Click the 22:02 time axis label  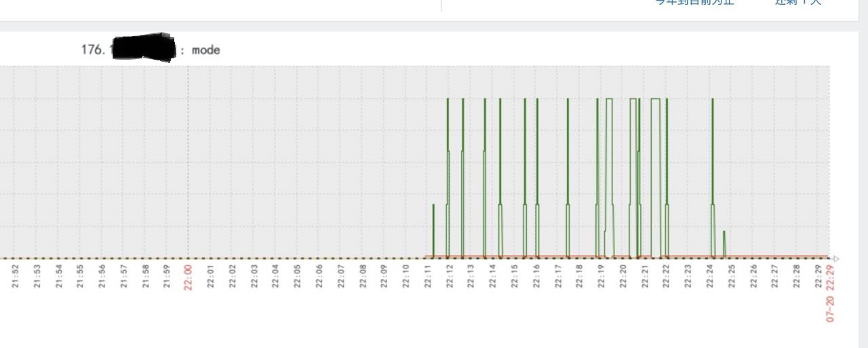coord(232,275)
